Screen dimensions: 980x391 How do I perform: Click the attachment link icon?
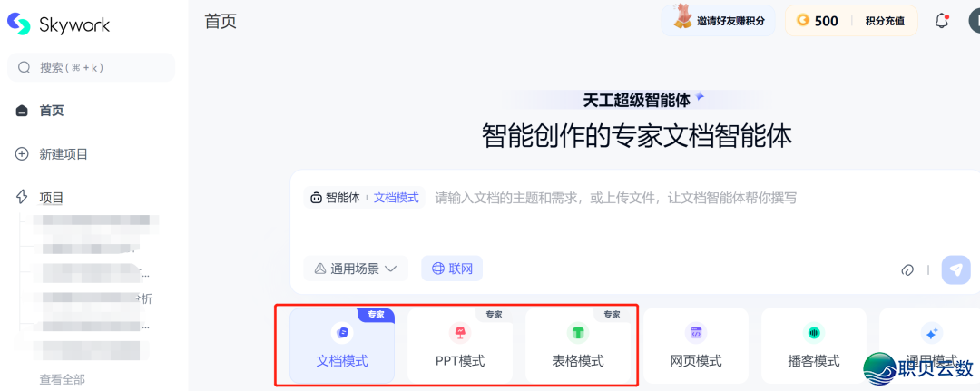907,269
